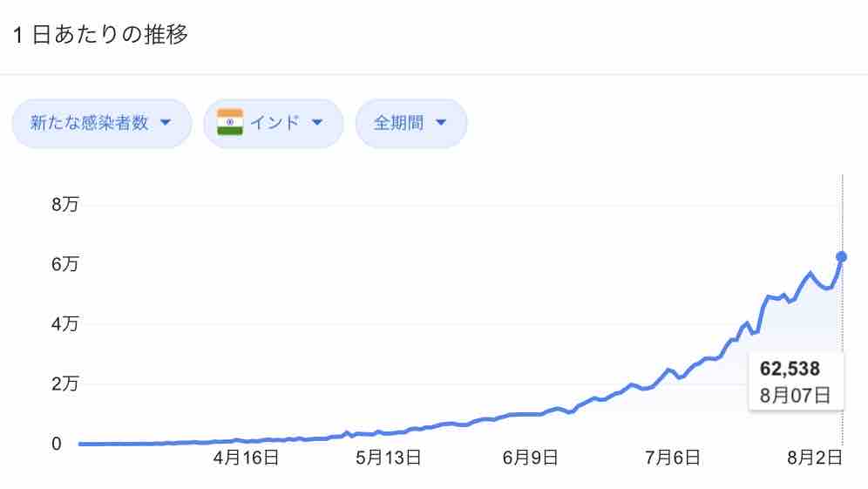Screen dimensions: 868x489
Task: Click the 6万 y-axis label
Action: (65, 264)
